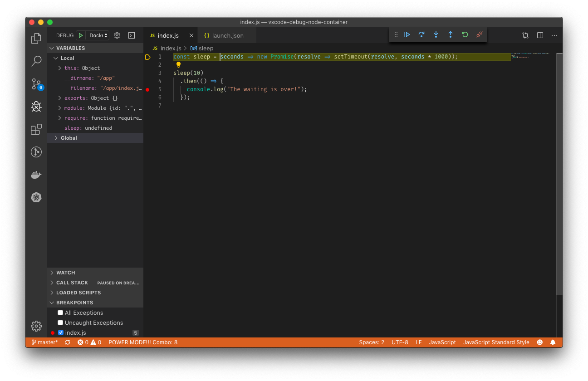Open the editor More Actions ellipsis
The image size is (588, 381).
(554, 35)
